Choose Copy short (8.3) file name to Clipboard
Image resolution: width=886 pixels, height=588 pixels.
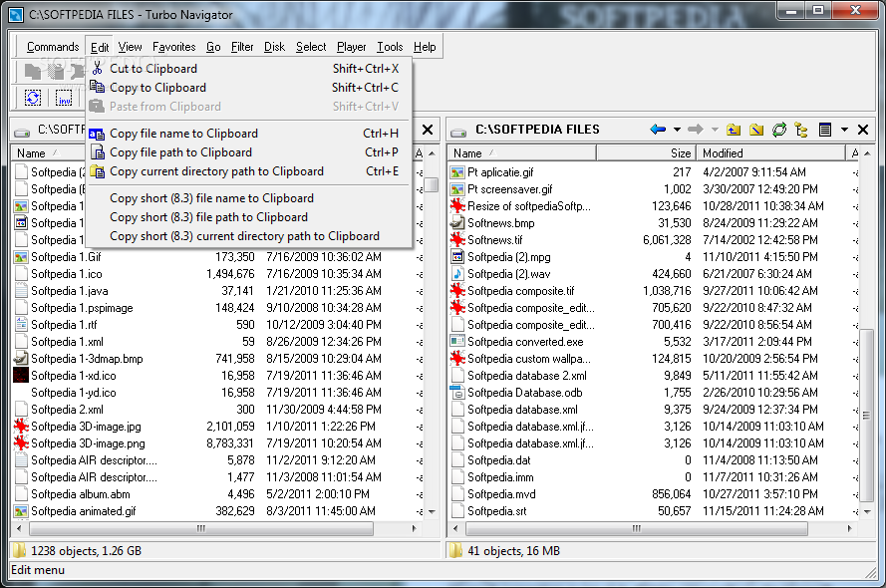(x=248, y=198)
